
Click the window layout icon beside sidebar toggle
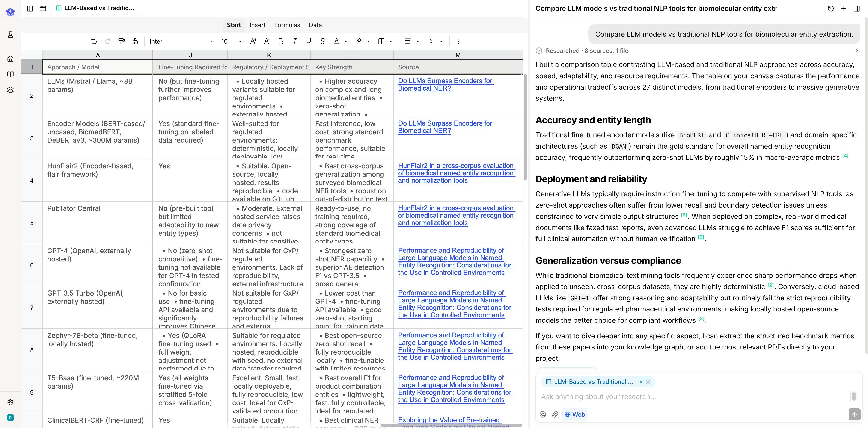click(x=43, y=9)
